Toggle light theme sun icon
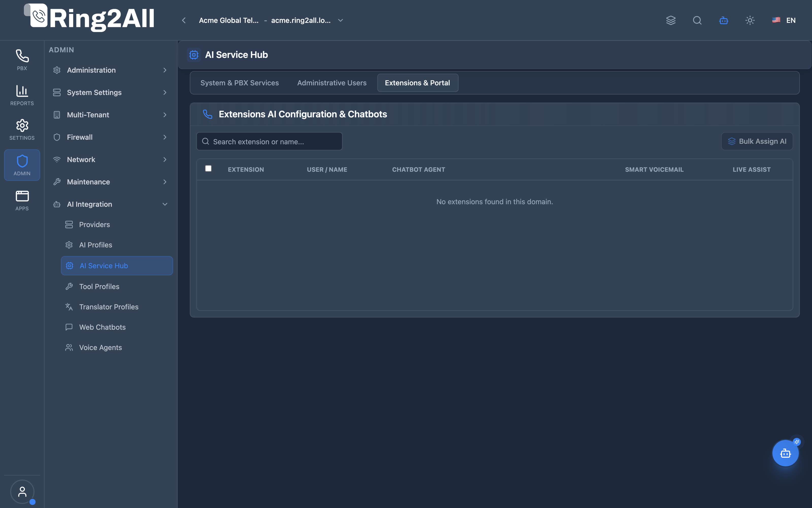Screen dimensions: 812x508 [x=750, y=20]
